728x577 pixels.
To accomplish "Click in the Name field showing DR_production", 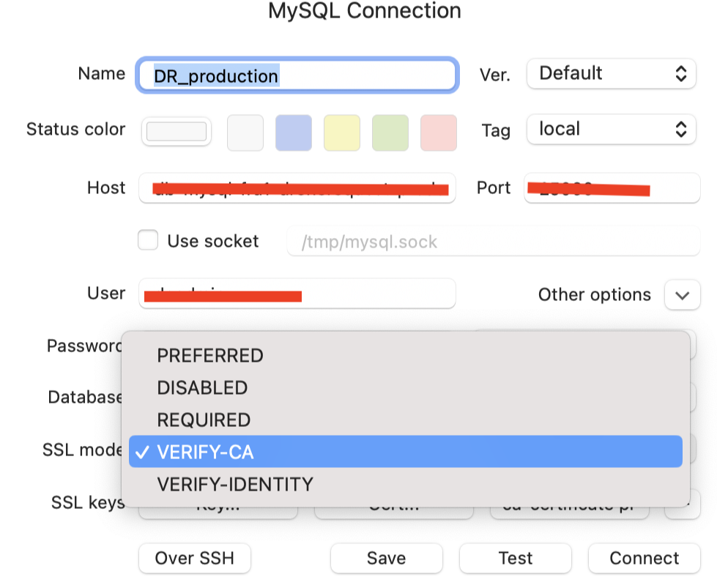I will click(x=297, y=75).
